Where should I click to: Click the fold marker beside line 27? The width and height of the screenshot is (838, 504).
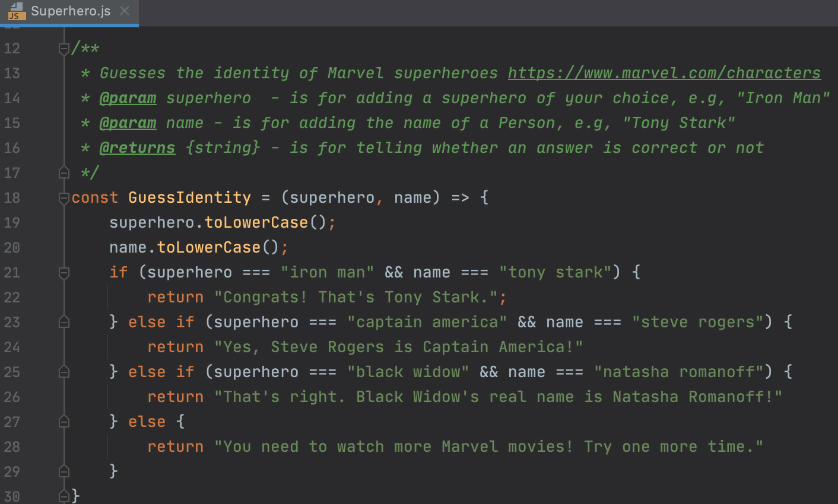pos(63,421)
